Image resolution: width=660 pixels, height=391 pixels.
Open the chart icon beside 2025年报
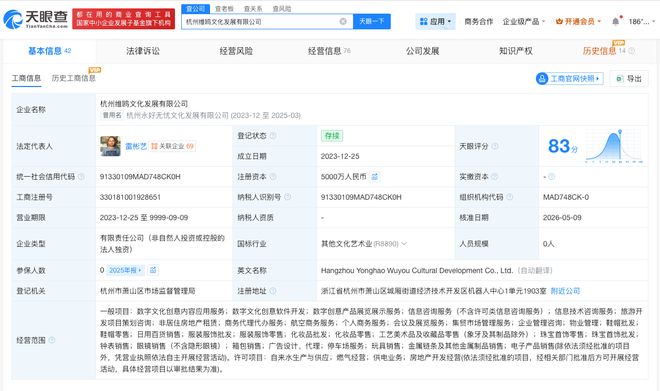point(153,270)
